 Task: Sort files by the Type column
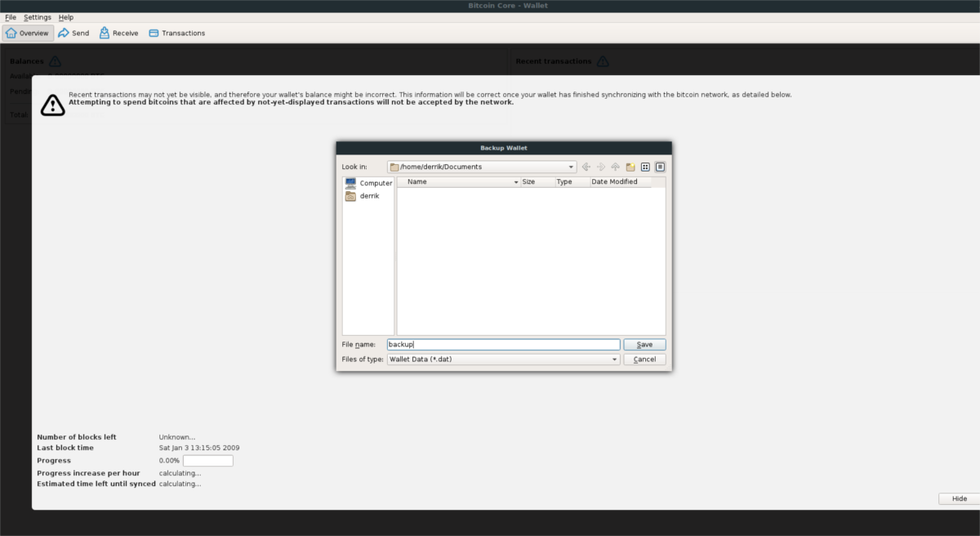(x=572, y=182)
